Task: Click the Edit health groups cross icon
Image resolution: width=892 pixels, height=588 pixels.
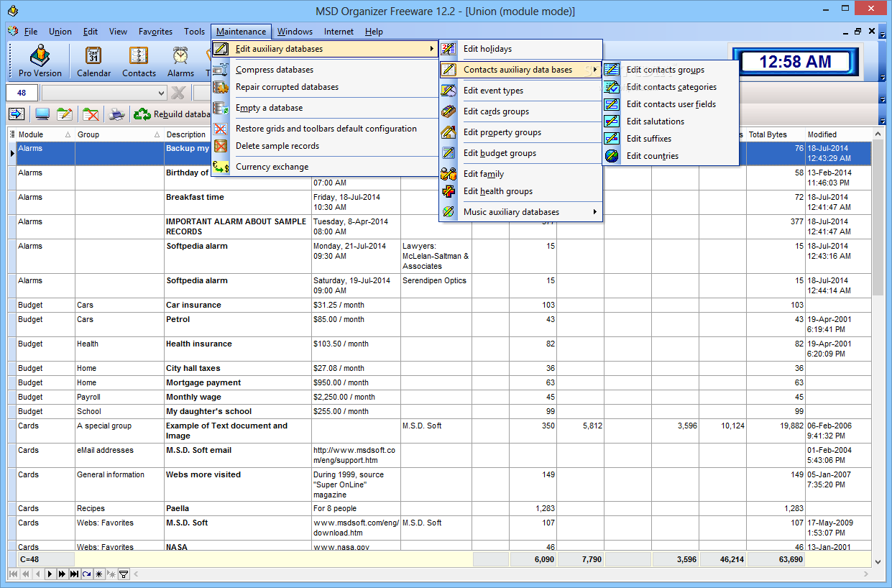Action: coord(449,191)
